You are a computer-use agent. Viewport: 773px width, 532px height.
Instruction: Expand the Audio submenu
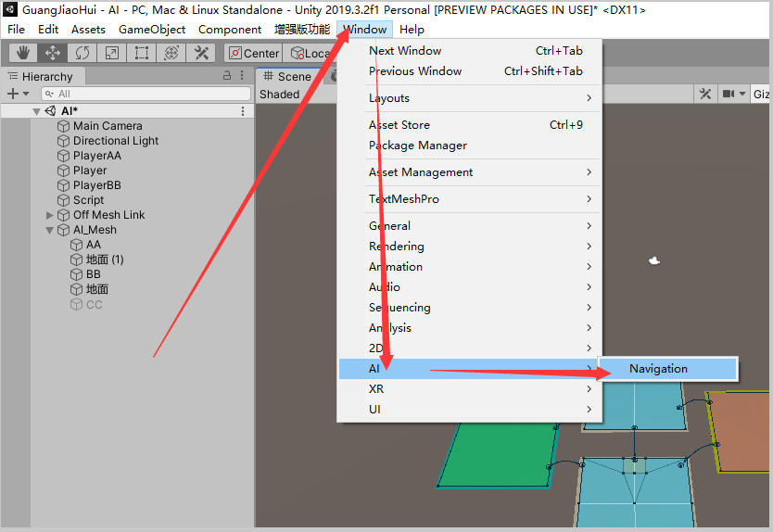(469, 287)
